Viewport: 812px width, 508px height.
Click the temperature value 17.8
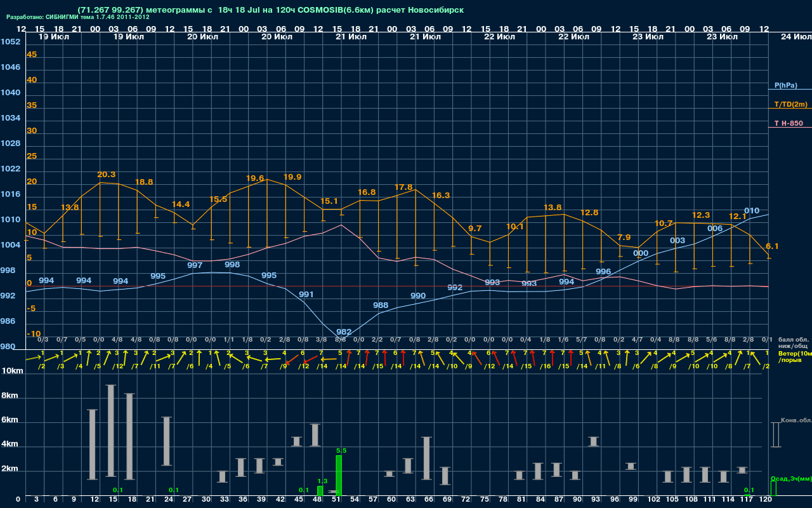coord(403,187)
